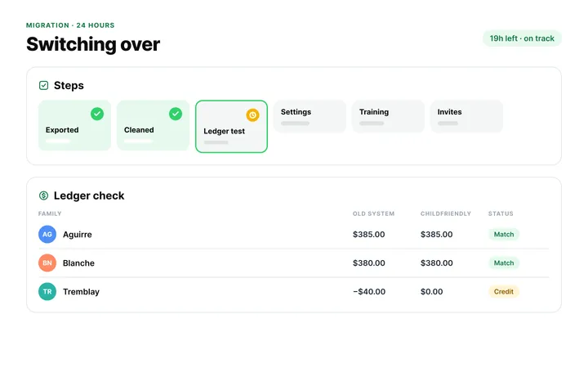Click the yellow clock icon on Ledger test
This screenshot has width=588, height=368.
point(252,115)
